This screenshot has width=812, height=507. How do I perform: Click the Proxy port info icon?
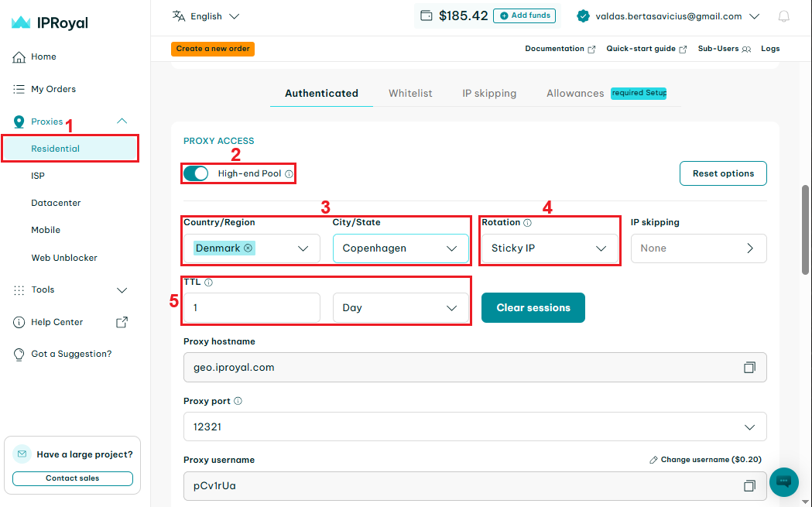[x=238, y=401]
